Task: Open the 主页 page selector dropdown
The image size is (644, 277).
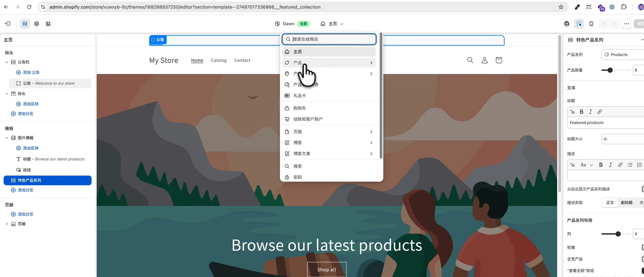Action: (332, 24)
